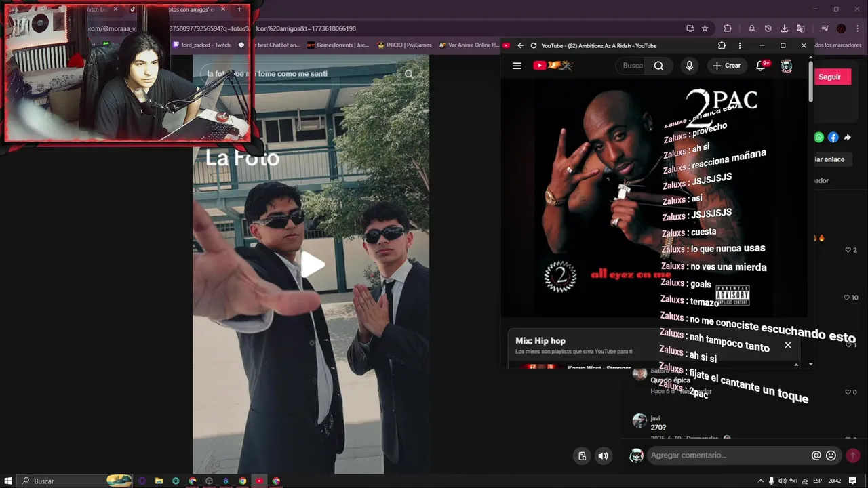This screenshot has width=868, height=488.
Task: Click TikTok search magnifier icon
Action: pyautogui.click(x=408, y=74)
